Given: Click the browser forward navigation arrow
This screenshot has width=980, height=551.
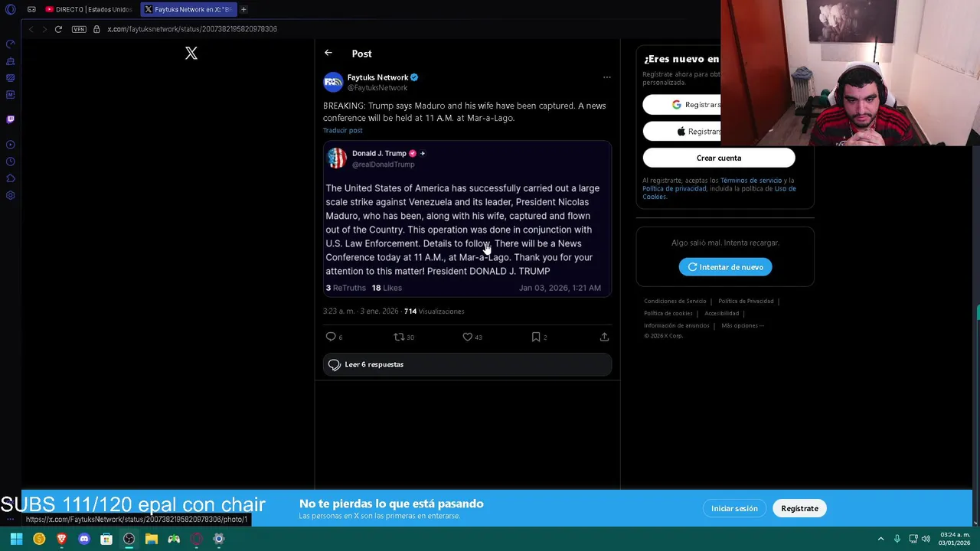Looking at the screenshot, I should click(44, 29).
